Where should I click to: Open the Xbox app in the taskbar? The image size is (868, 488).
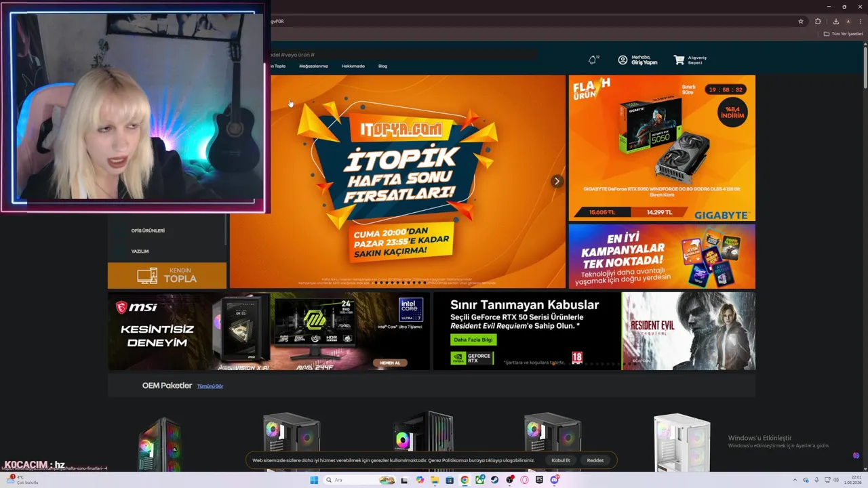coord(479,480)
